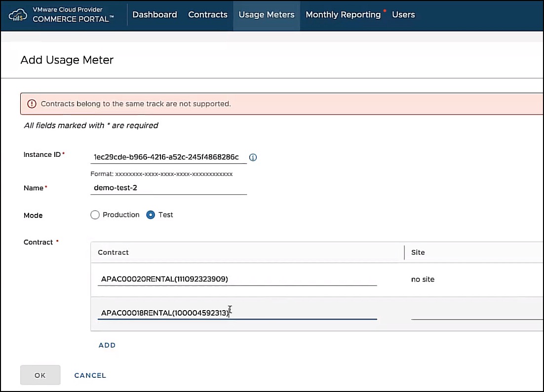Click the Site column header
The height and width of the screenshot is (392, 544).
418,252
